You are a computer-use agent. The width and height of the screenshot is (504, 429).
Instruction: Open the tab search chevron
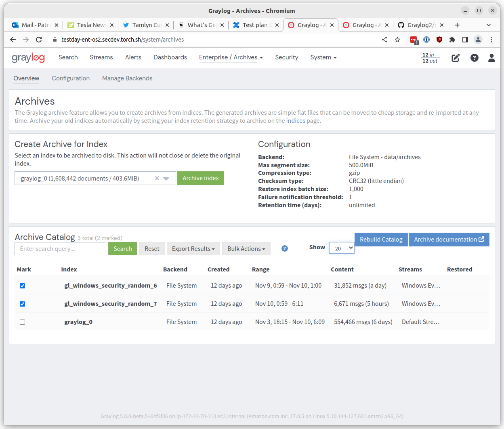point(489,25)
